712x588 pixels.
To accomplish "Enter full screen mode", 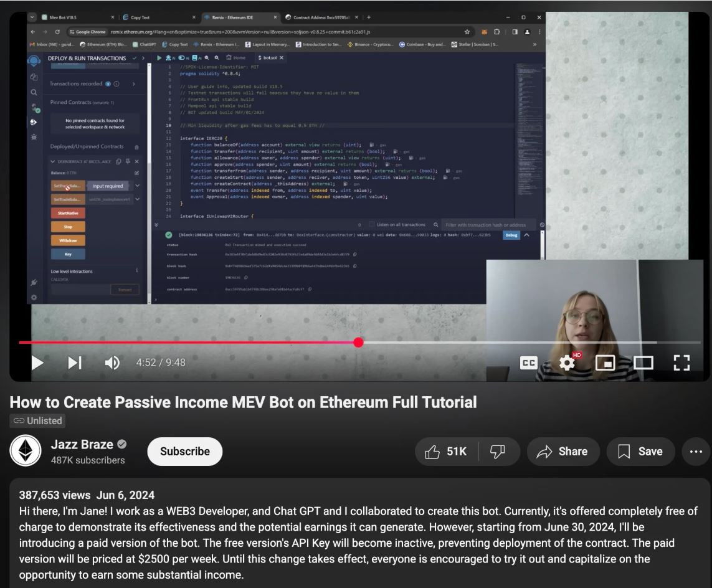I will tap(681, 363).
